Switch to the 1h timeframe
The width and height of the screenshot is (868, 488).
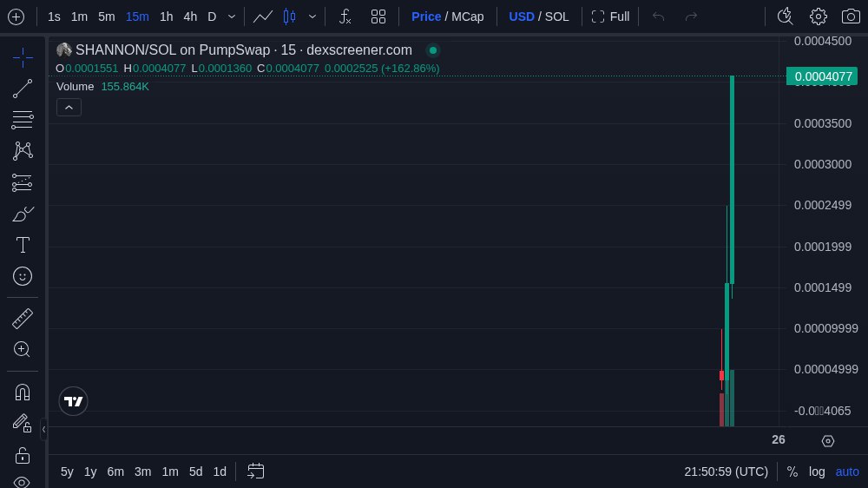pyautogui.click(x=166, y=16)
